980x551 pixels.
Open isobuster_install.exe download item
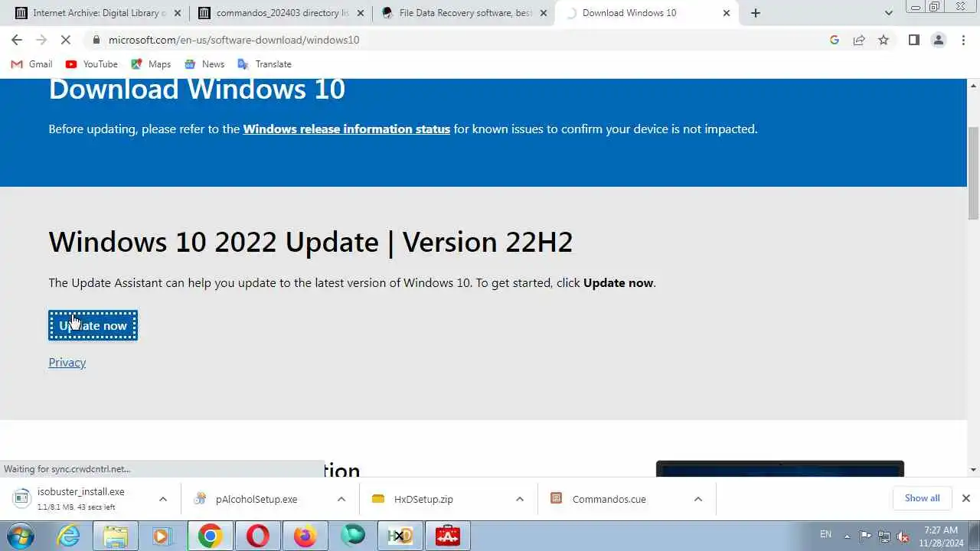click(x=80, y=499)
